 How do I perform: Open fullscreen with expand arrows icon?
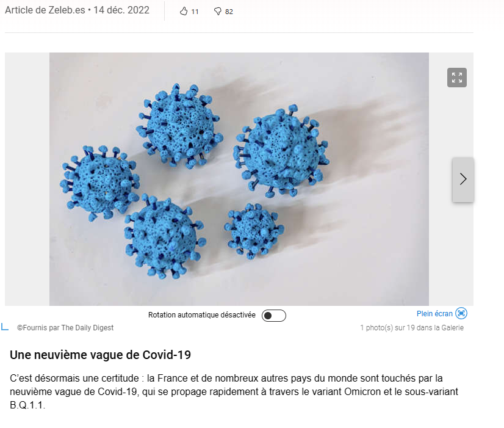457,78
